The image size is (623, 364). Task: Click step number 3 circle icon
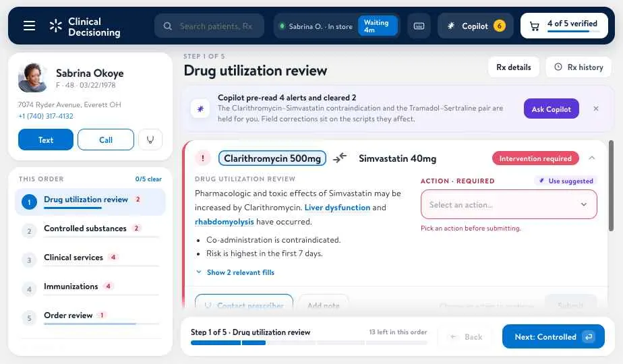point(29,260)
